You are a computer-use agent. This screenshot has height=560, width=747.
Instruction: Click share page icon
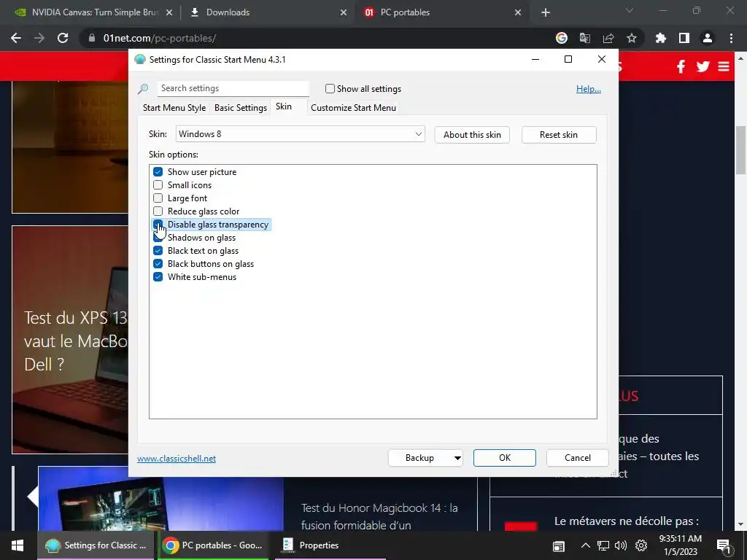pos(608,38)
